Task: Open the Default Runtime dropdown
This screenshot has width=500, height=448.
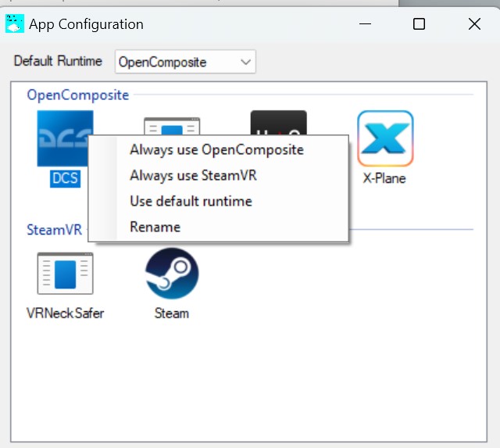Action: (185, 62)
